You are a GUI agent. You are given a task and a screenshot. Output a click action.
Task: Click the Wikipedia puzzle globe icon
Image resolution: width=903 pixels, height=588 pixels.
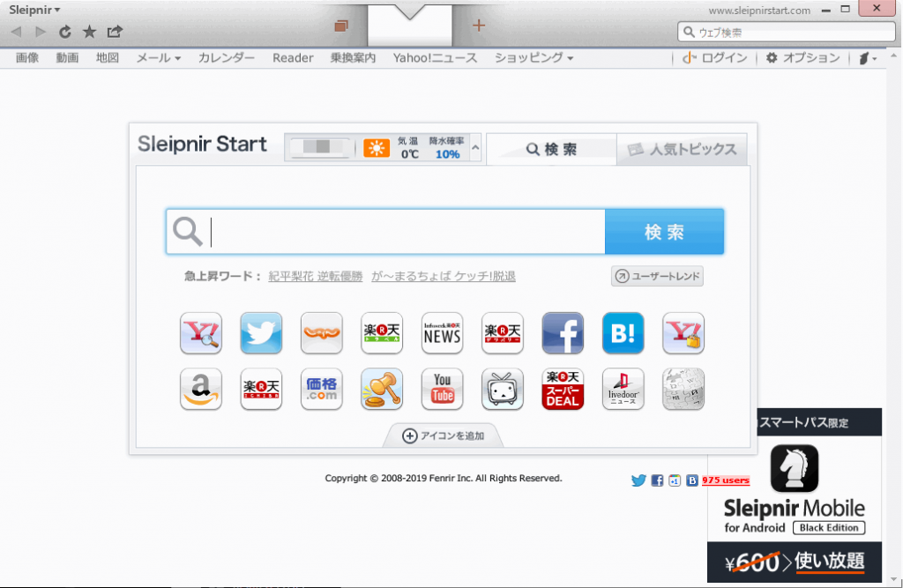click(x=683, y=389)
